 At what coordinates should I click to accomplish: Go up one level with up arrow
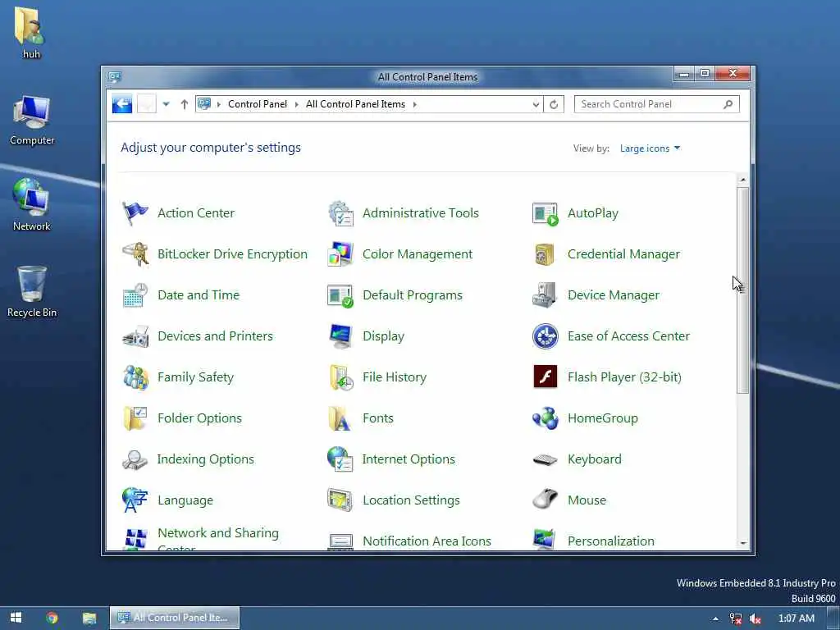pos(185,104)
